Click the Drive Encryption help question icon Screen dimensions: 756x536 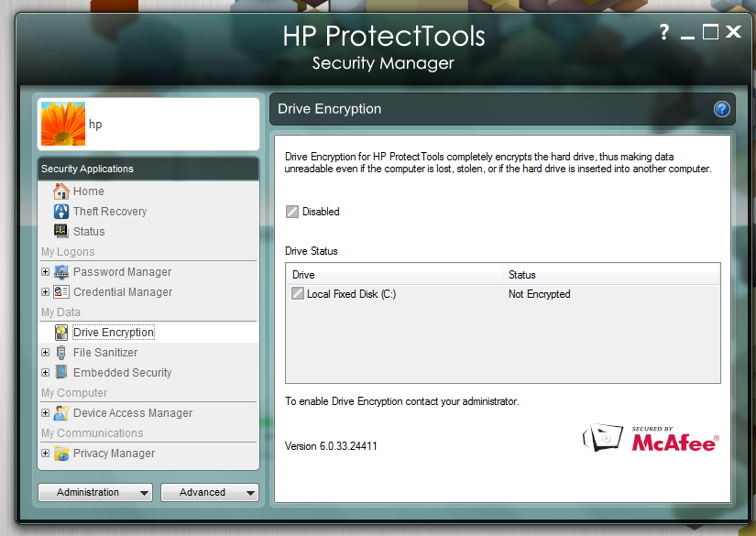pyautogui.click(x=721, y=109)
